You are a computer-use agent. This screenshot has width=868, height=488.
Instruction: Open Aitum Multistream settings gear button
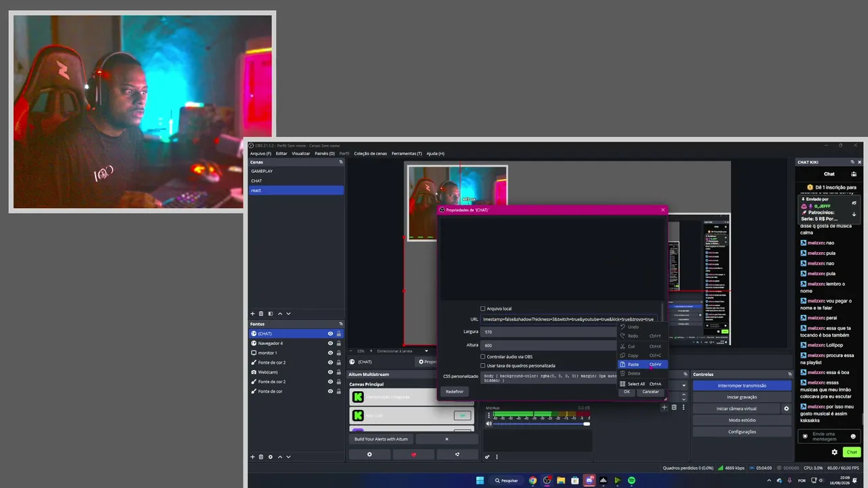(370, 455)
